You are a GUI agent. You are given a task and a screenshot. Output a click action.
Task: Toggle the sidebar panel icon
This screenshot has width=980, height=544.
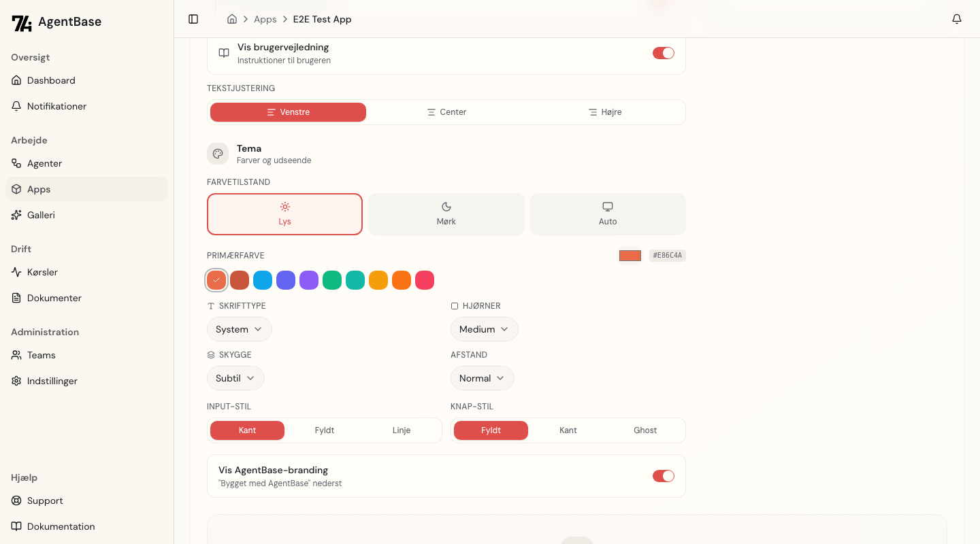[193, 19]
